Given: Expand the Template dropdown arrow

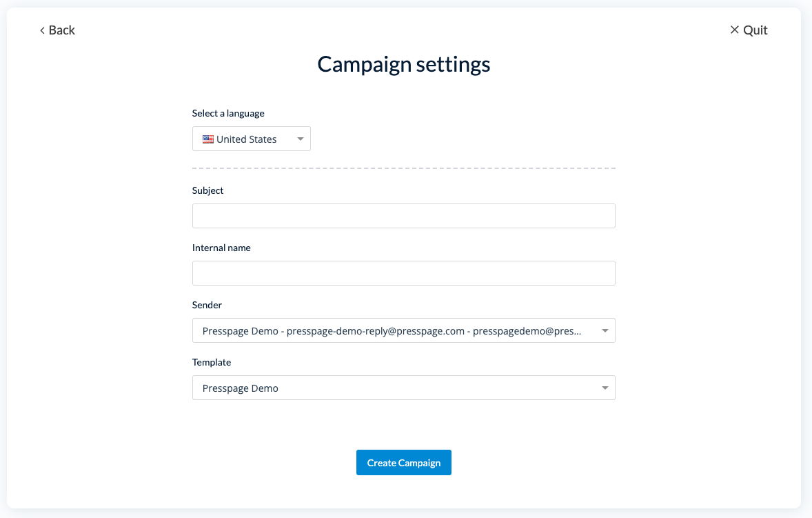Looking at the screenshot, I should click(x=605, y=388).
